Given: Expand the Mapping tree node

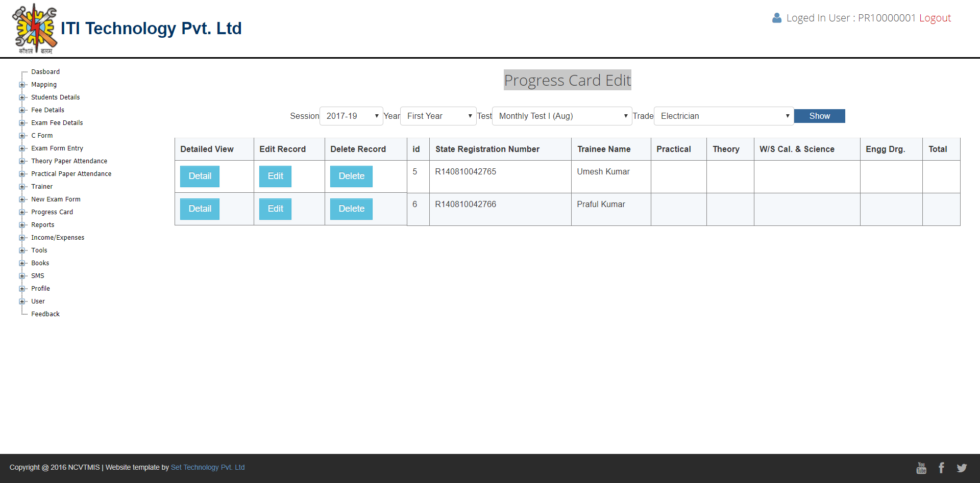Looking at the screenshot, I should 22,85.
